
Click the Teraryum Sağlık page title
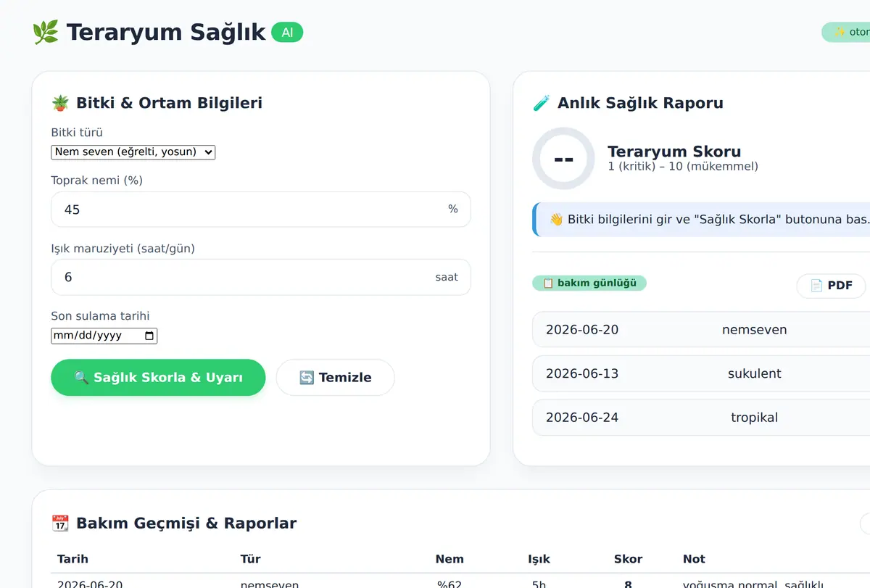(x=166, y=33)
